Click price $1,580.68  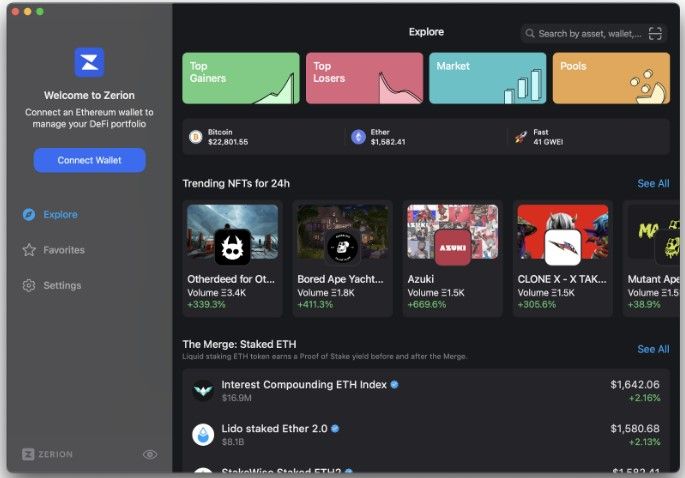click(x=635, y=429)
